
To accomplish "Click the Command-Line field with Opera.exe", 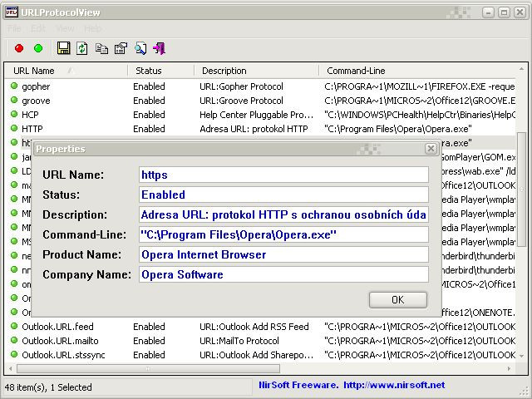I will (x=283, y=234).
